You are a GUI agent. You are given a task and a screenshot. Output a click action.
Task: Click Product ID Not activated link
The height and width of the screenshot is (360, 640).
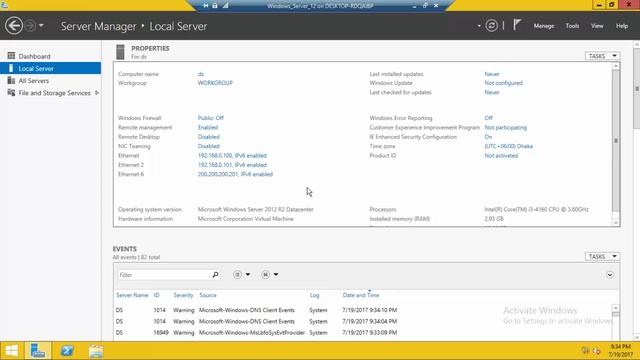501,156
